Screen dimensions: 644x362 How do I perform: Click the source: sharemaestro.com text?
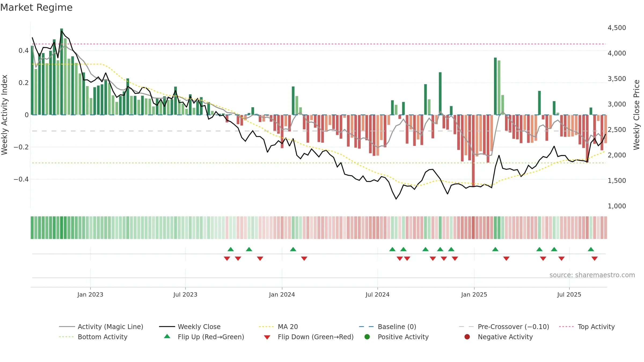(x=592, y=275)
